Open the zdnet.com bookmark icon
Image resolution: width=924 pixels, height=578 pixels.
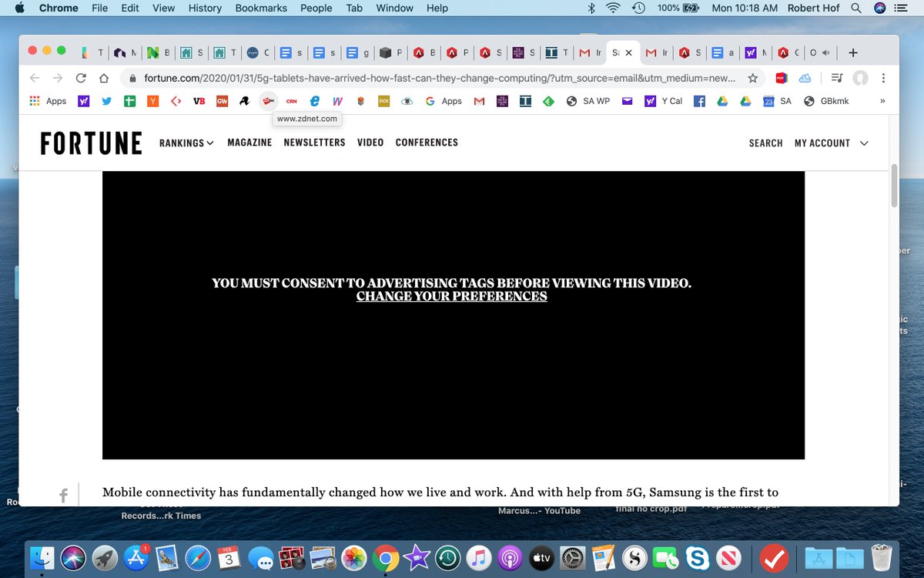tap(268, 101)
